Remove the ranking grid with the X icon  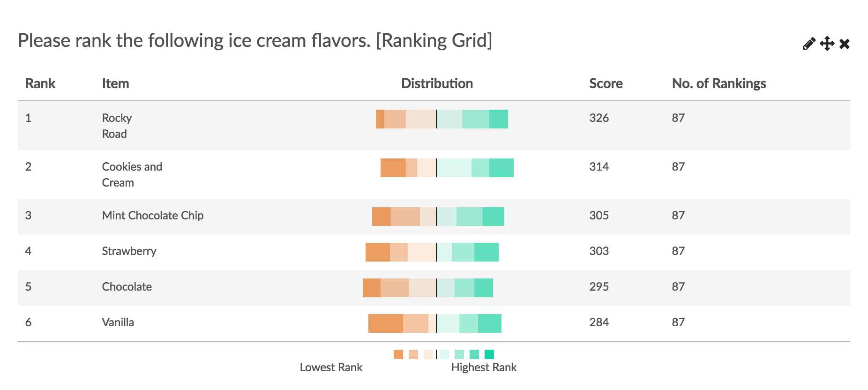(845, 44)
